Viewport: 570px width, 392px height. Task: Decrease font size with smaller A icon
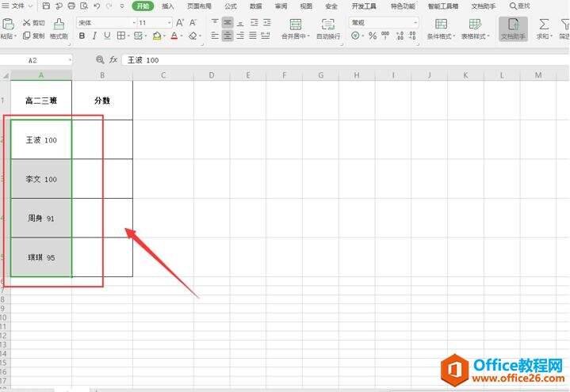click(x=193, y=23)
